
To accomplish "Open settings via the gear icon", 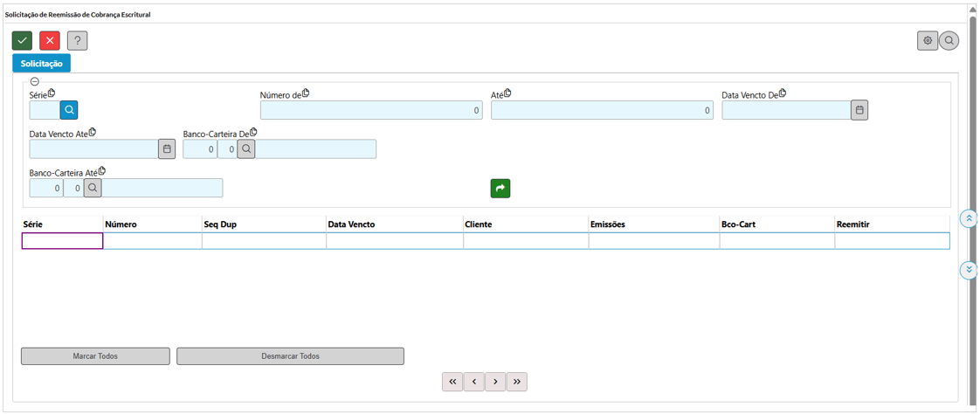I will (928, 41).
